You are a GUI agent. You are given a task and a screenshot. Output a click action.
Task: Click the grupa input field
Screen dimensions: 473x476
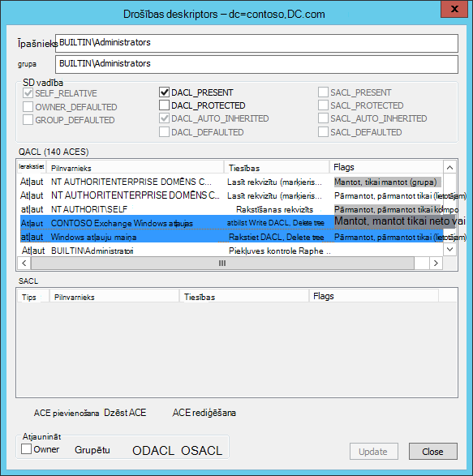pyautogui.click(x=256, y=64)
